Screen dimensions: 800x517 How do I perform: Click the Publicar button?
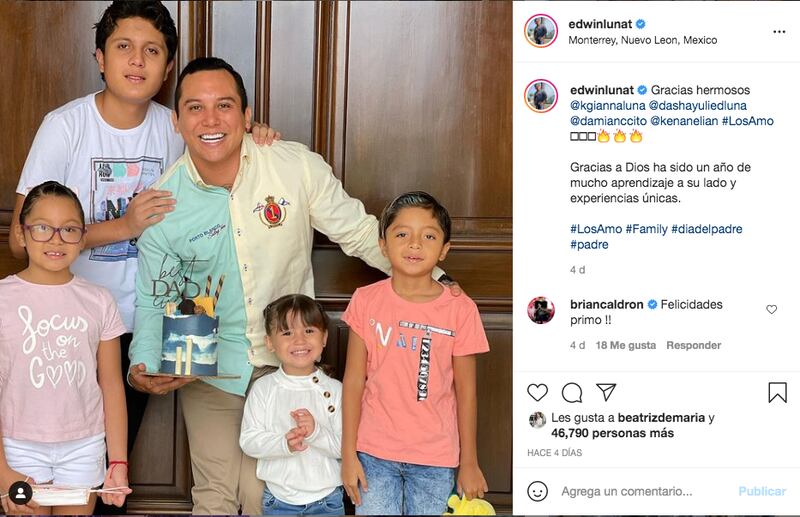(x=762, y=491)
